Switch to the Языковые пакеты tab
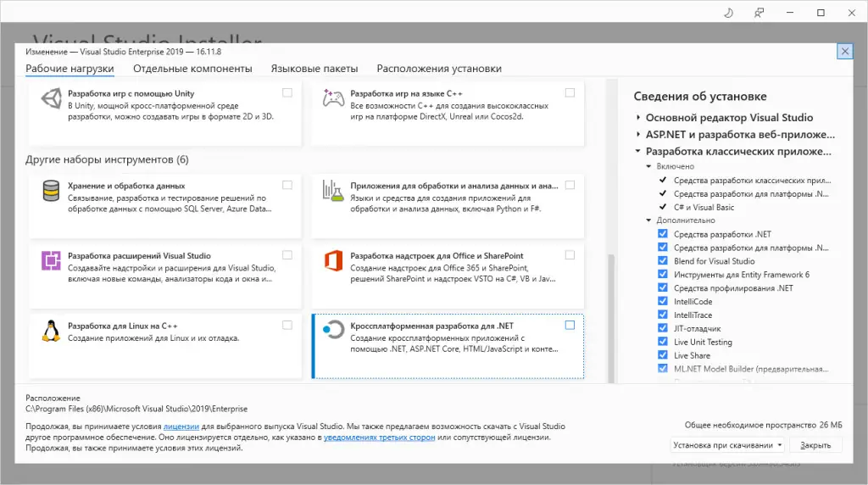 pyautogui.click(x=314, y=69)
